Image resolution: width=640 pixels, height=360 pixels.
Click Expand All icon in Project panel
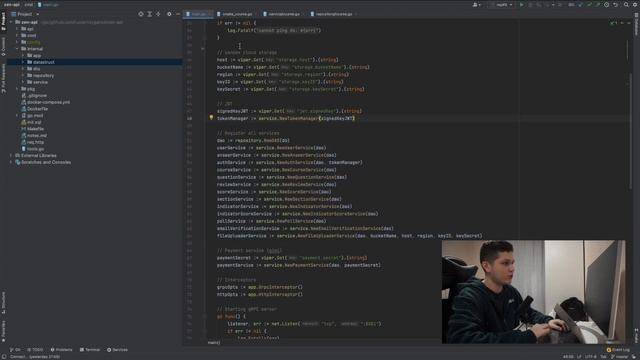pyautogui.click(x=149, y=14)
